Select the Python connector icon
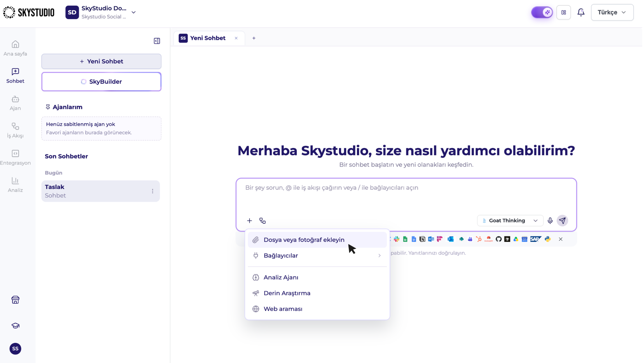Screen dimensions: 644x363 coord(548,239)
